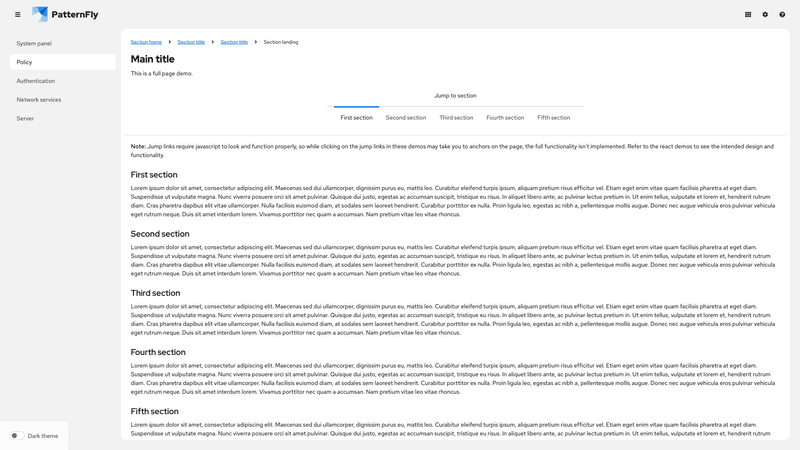
Task: Jump to First section tab
Action: coord(356,118)
